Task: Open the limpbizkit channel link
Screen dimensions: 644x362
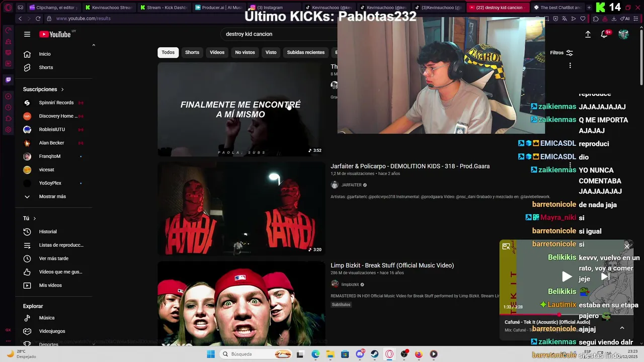Action: click(350, 285)
